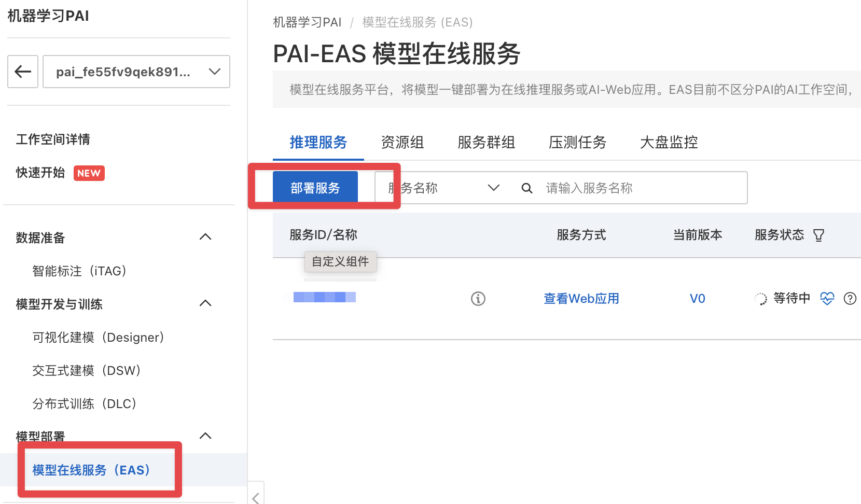Open the blurred service name link
The width and height of the screenshot is (861, 504).
[x=325, y=297]
